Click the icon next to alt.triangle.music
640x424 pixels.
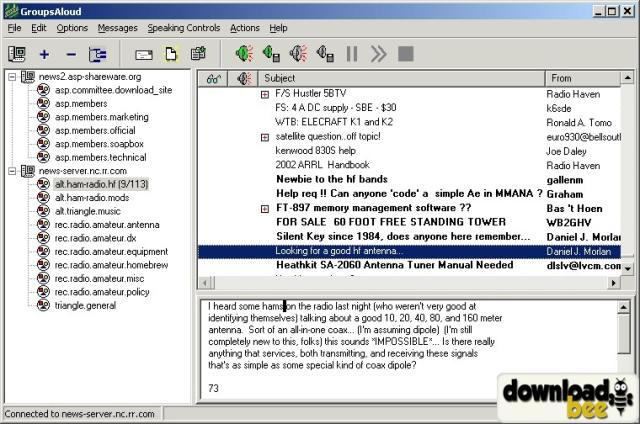(43, 211)
